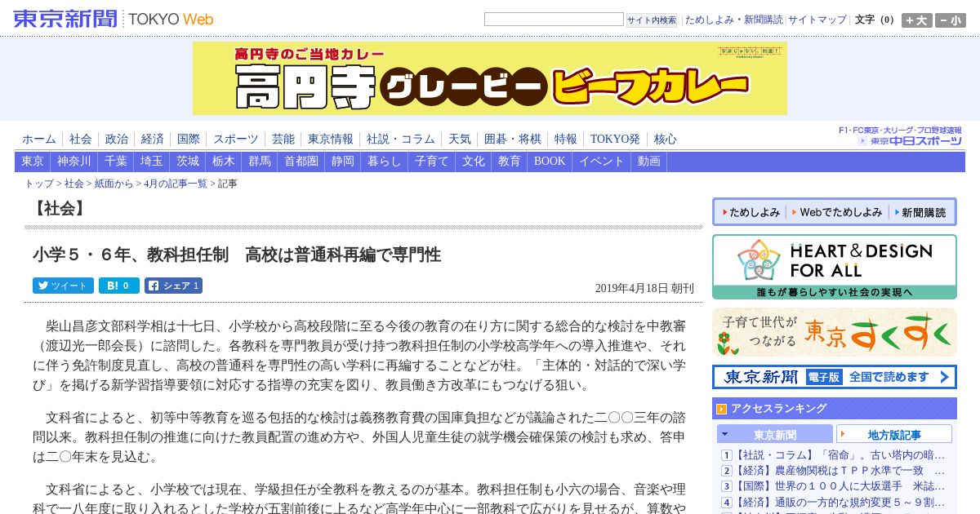Viewport: 980px width, 514px height.
Task: Select 栃木 in the blue sub-navigation bar
Action: (x=223, y=162)
